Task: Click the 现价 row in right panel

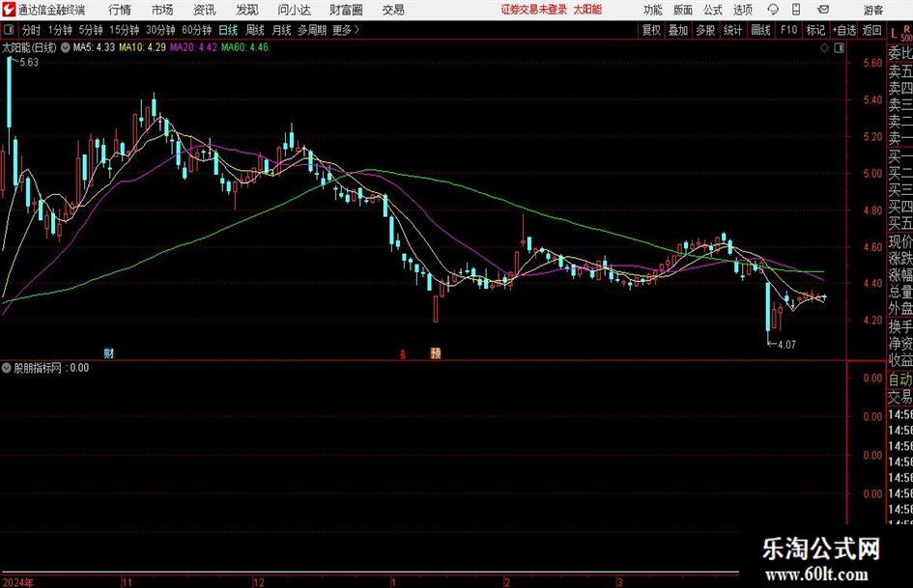Action: coord(900,241)
